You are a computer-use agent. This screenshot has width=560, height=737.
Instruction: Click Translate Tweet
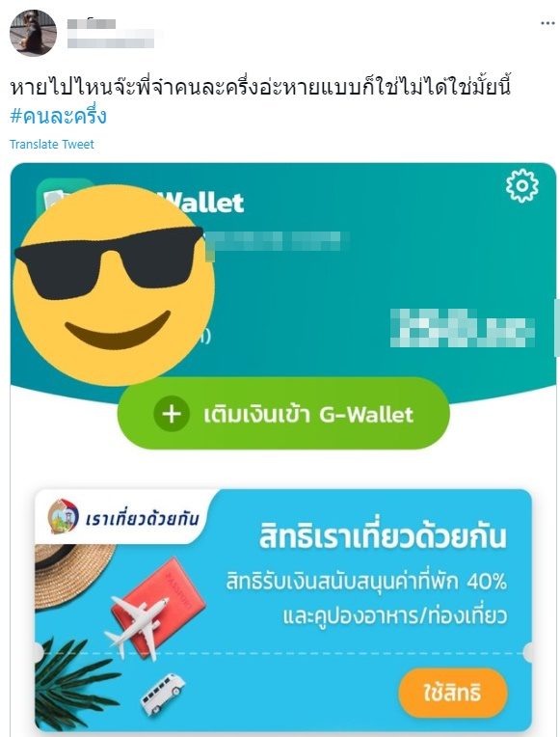[x=52, y=145]
